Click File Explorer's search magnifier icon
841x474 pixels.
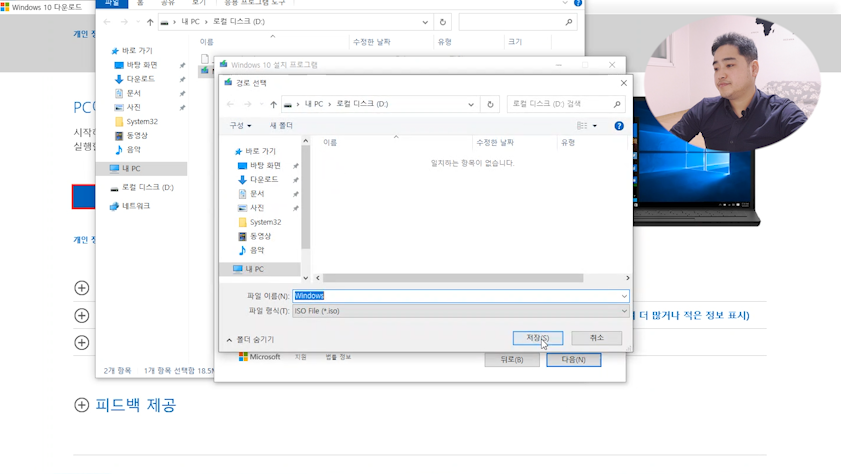(x=569, y=22)
